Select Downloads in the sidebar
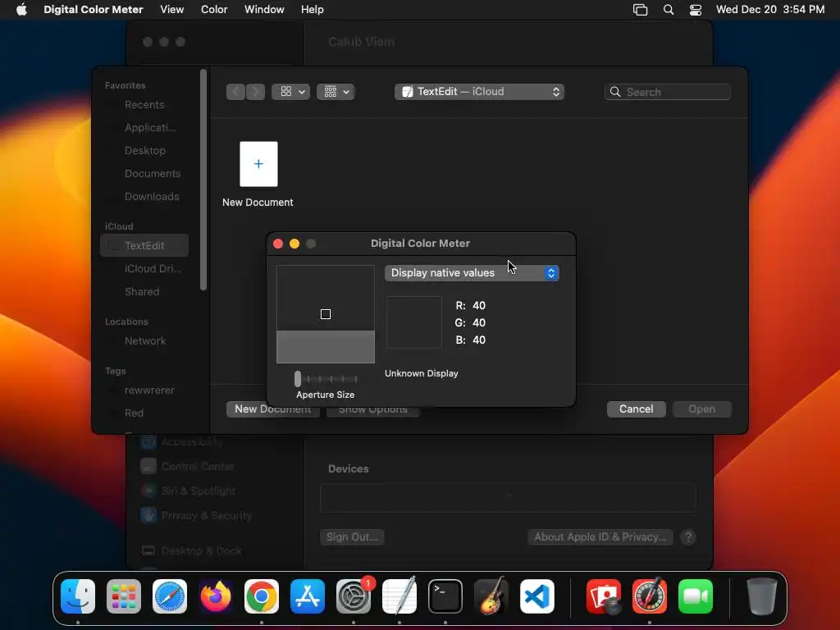Viewport: 840px width, 630px height. click(144, 197)
